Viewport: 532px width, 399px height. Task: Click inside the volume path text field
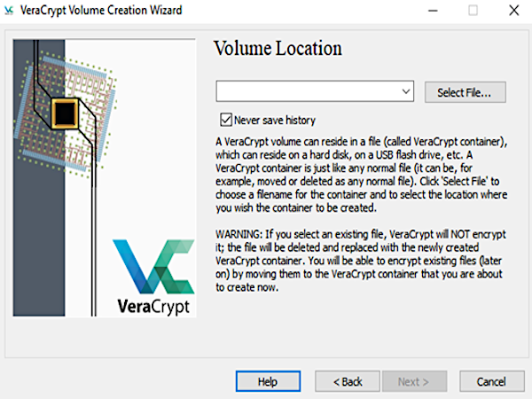click(307, 91)
